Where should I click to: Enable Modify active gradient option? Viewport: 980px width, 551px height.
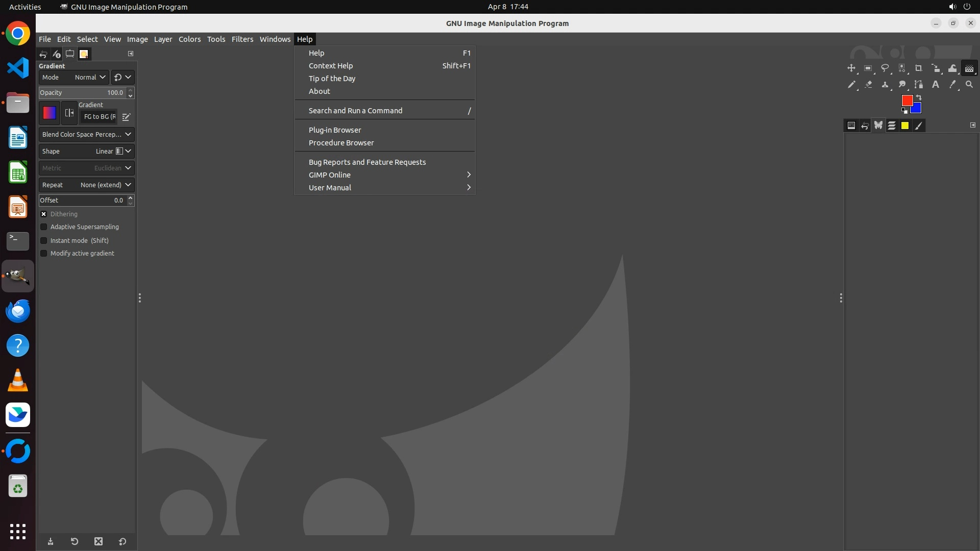point(44,254)
